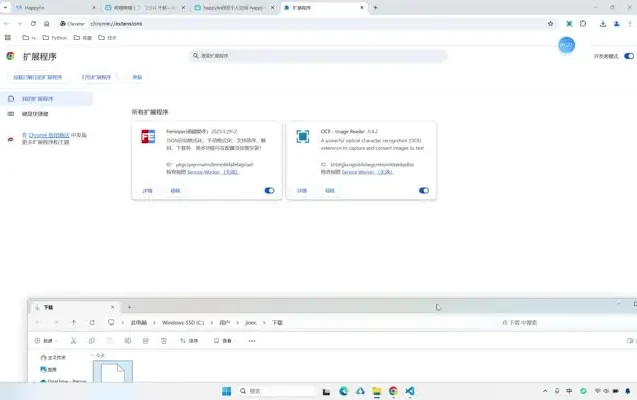Image resolution: width=637 pixels, height=400 pixels.
Task: Click the Chrome reload page icon
Action: (x=33, y=23)
